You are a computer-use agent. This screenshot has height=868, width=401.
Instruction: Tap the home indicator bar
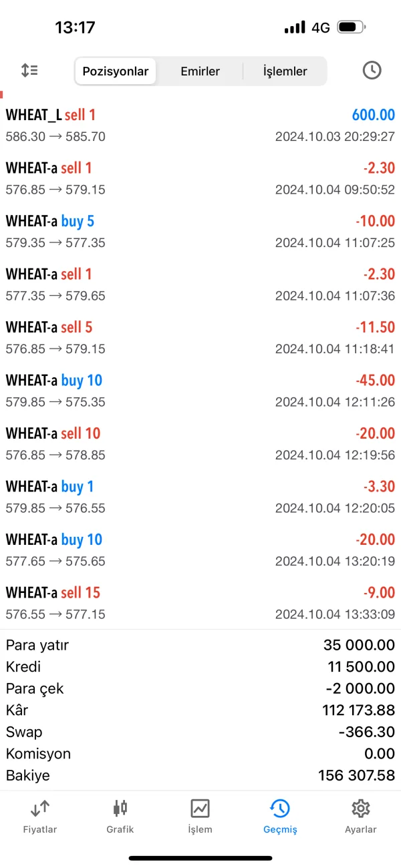click(200, 857)
